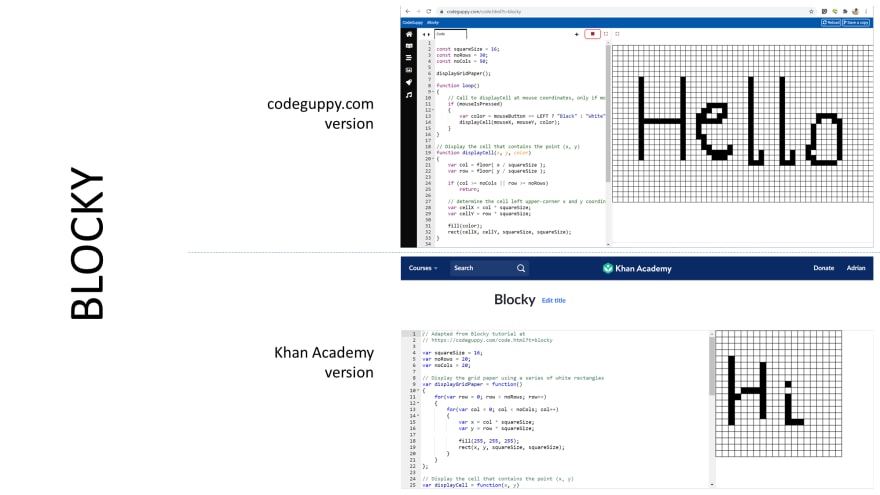The image size is (880, 495).
Task: Open the second codeguppy sidebar icon
Action: coord(409,46)
